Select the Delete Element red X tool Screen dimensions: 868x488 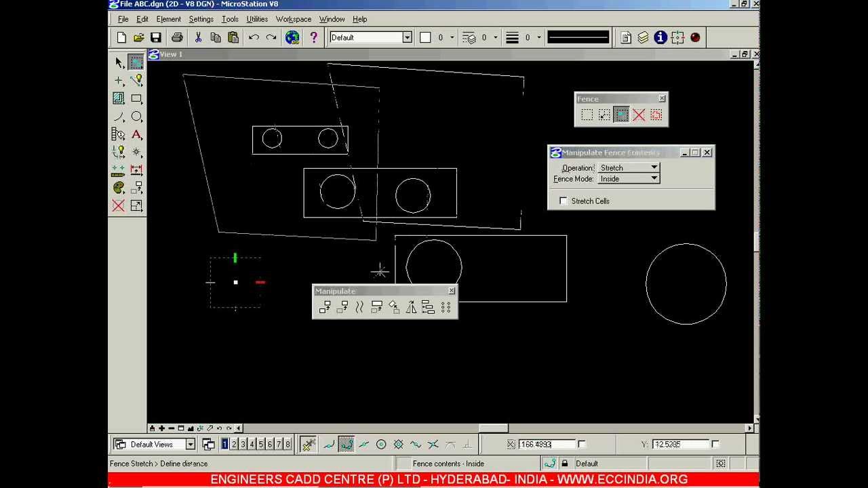tap(119, 205)
